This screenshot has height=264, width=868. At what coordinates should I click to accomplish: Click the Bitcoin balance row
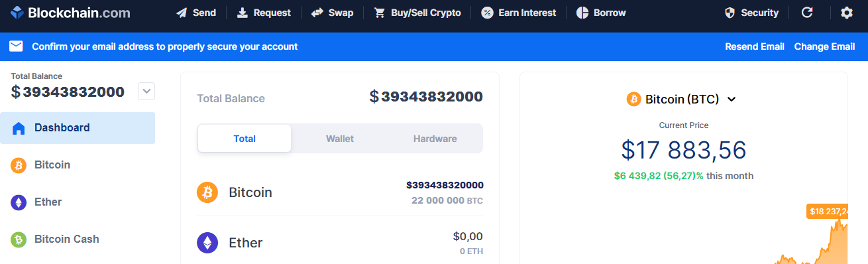pyautogui.click(x=340, y=192)
